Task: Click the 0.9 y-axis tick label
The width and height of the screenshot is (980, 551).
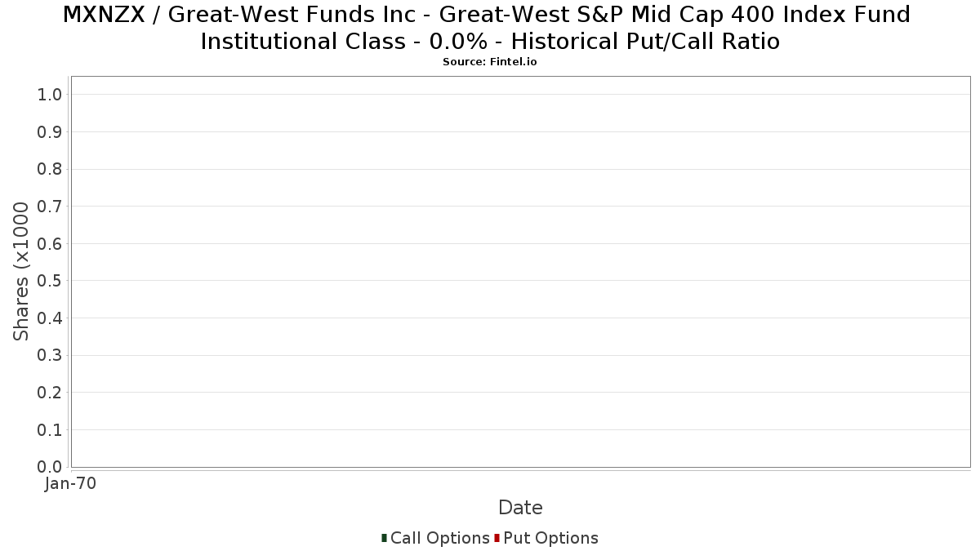Action: (x=50, y=132)
